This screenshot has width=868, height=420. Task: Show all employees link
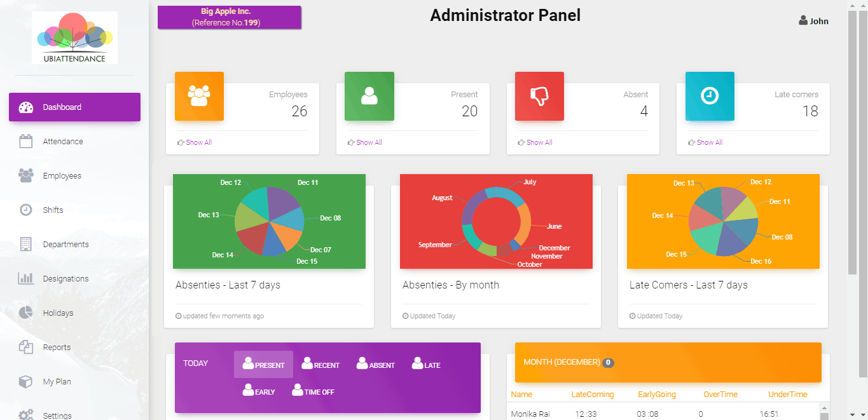click(195, 142)
